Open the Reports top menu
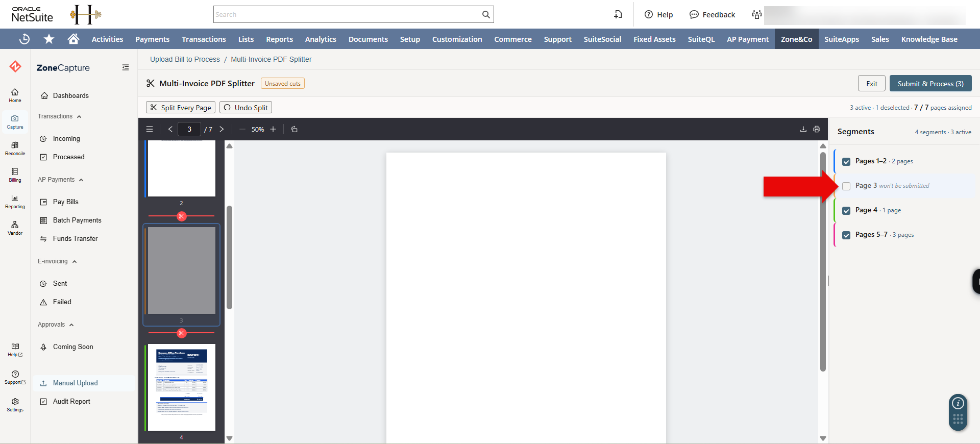980x444 pixels. (279, 39)
